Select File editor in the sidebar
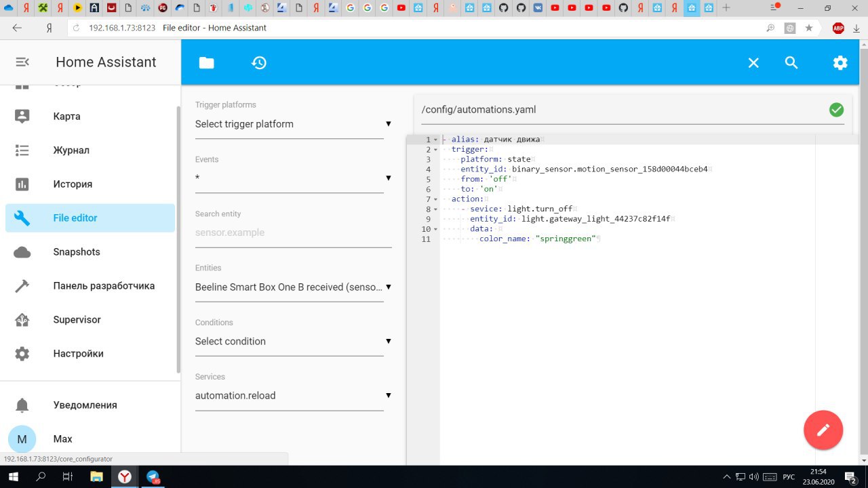 90,218
